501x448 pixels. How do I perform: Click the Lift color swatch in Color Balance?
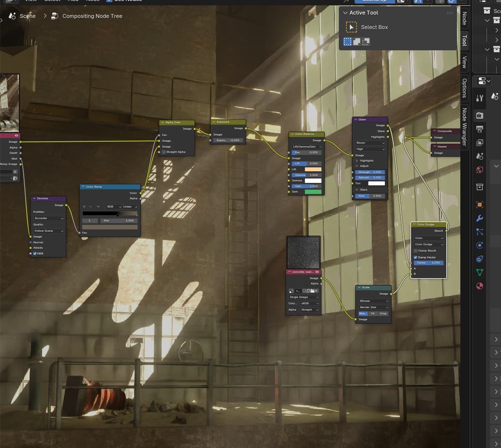click(313, 169)
